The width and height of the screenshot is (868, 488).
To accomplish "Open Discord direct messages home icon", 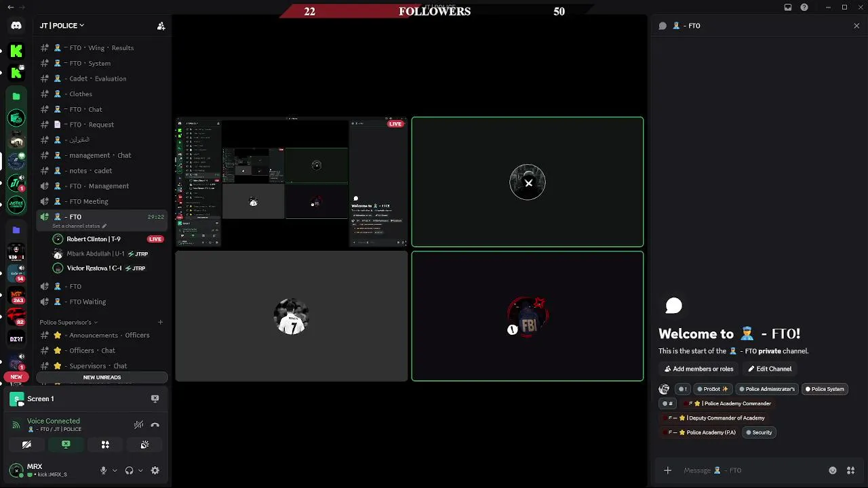I will click(x=16, y=26).
